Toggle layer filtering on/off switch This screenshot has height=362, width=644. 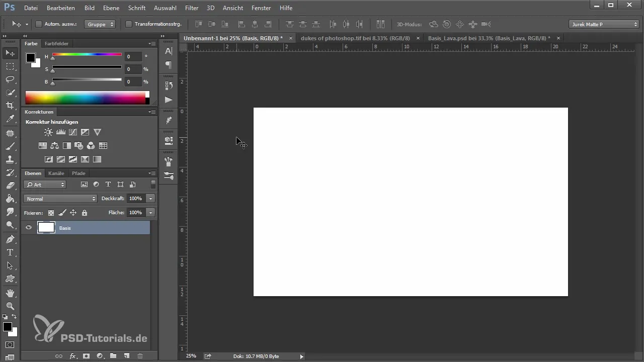(x=153, y=185)
